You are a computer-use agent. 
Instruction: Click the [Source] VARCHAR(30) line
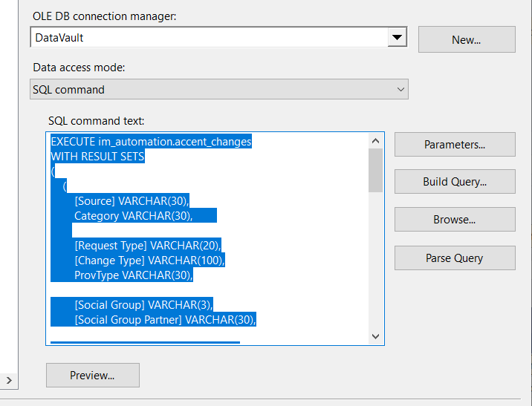click(x=132, y=201)
